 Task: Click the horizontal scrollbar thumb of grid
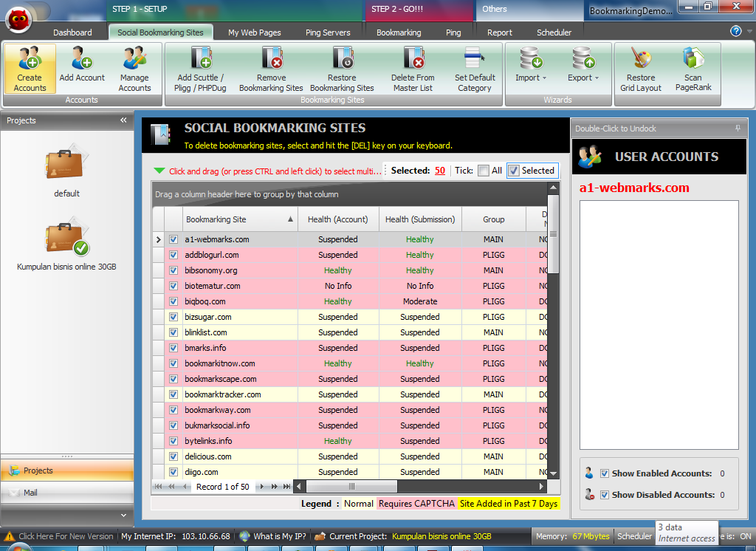point(351,486)
